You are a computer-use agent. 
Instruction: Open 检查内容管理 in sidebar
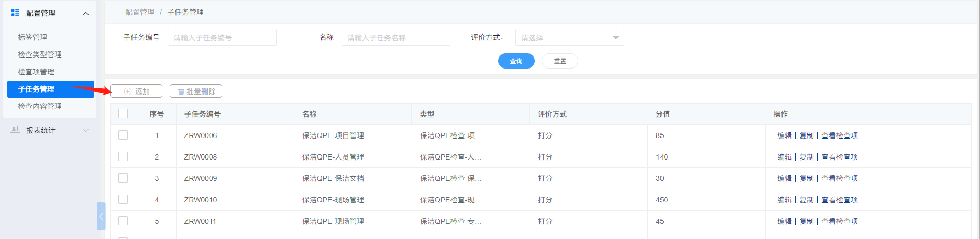coord(40,106)
